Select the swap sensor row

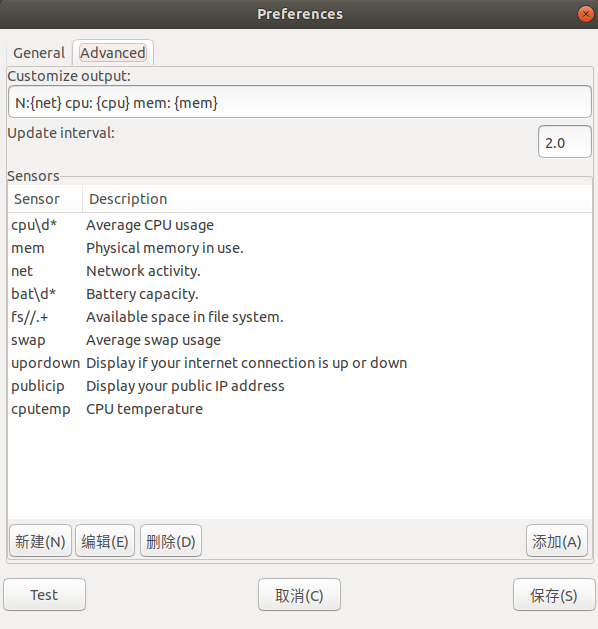tap(300, 340)
